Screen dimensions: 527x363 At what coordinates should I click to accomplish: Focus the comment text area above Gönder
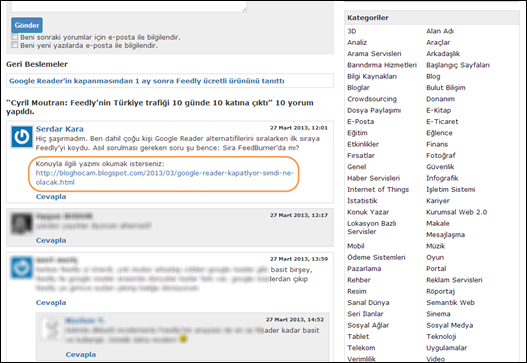pyautogui.click(x=129, y=7)
